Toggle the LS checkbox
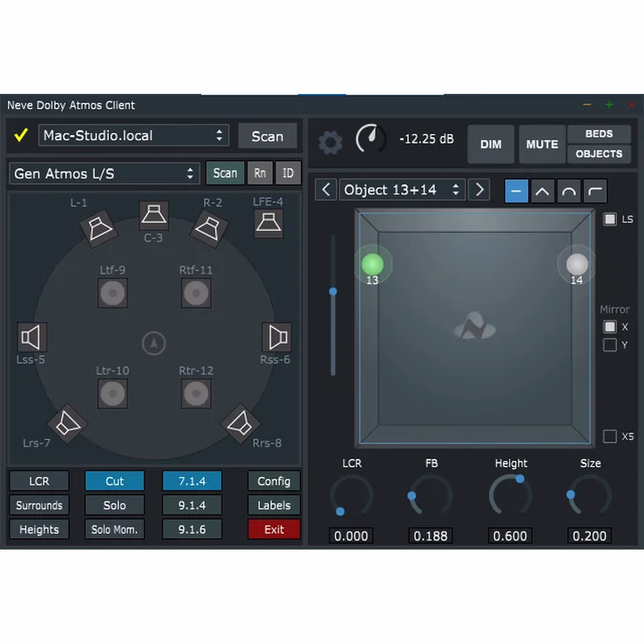This screenshot has height=644, width=644. (x=610, y=219)
